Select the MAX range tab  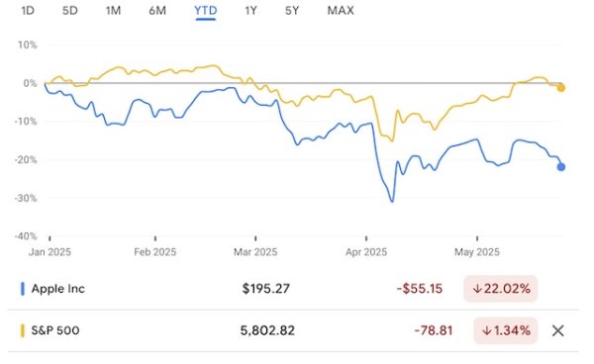(x=341, y=11)
